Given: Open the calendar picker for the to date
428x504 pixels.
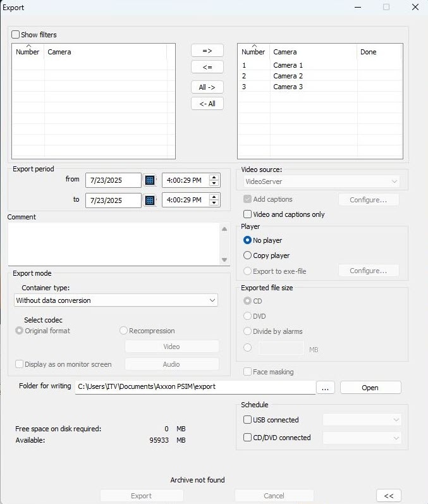Looking at the screenshot, I should click(x=149, y=200).
